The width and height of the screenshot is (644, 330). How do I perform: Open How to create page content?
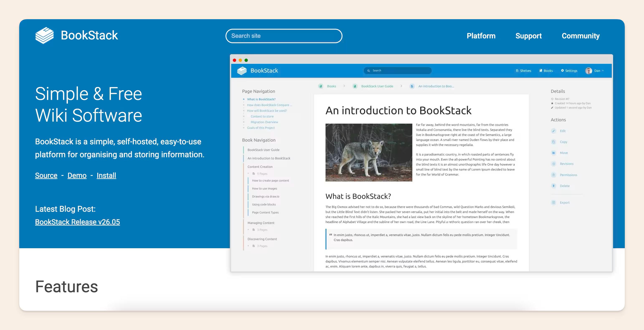pyautogui.click(x=270, y=180)
